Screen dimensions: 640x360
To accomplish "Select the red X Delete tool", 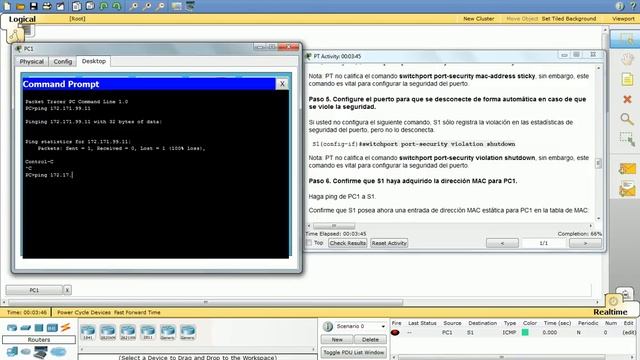I will (627, 99).
